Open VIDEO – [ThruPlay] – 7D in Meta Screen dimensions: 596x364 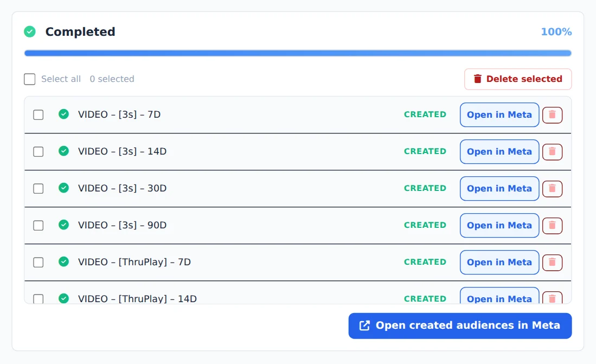[499, 263]
